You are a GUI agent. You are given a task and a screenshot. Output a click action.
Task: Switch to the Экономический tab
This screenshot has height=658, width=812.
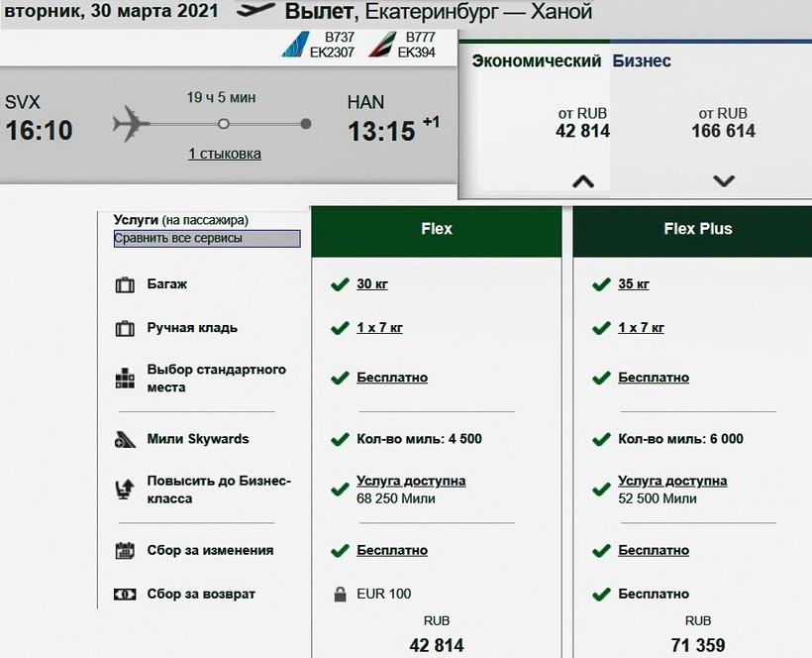[536, 61]
